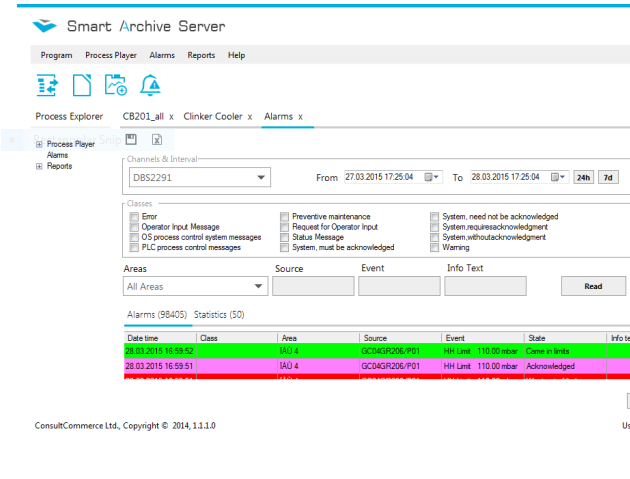This screenshot has width=630, height=479.
Task: Open the process explorer list-arrows toolbar icon
Action: click(x=47, y=85)
